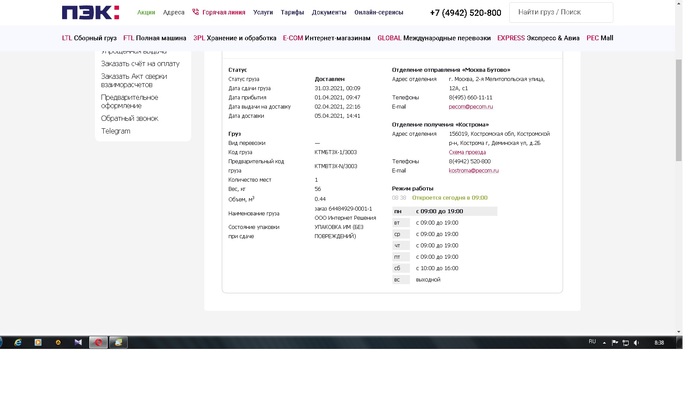
Task: Open the Адреса menu item
Action: coord(174,12)
